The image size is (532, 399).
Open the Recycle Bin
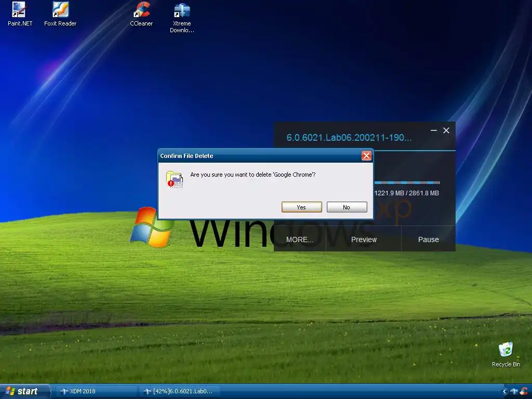click(x=506, y=354)
